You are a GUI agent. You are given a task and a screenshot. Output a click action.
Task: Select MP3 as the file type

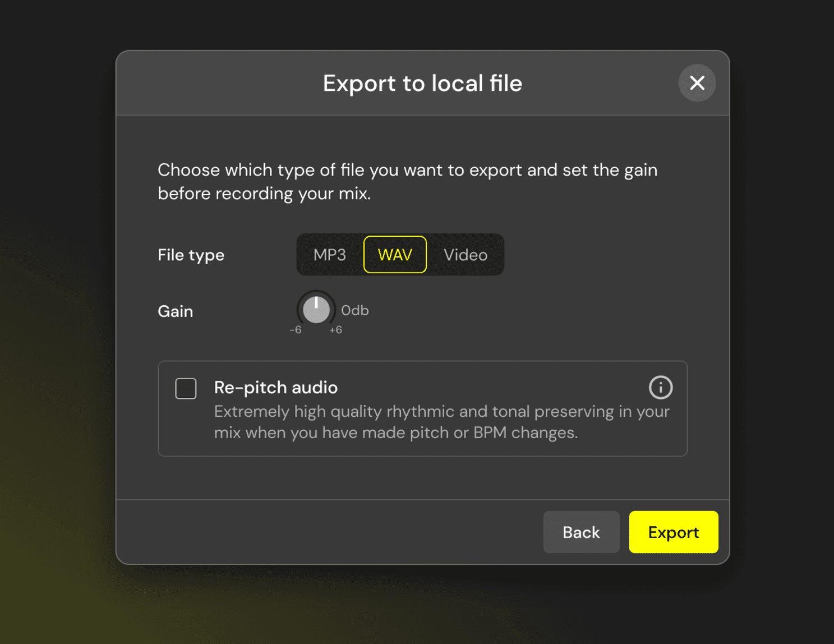click(x=330, y=255)
